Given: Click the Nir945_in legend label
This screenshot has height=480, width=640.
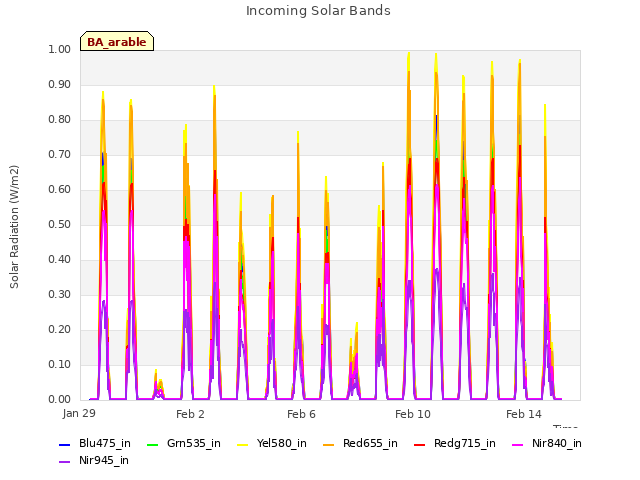Looking at the screenshot, I should [x=104, y=460].
